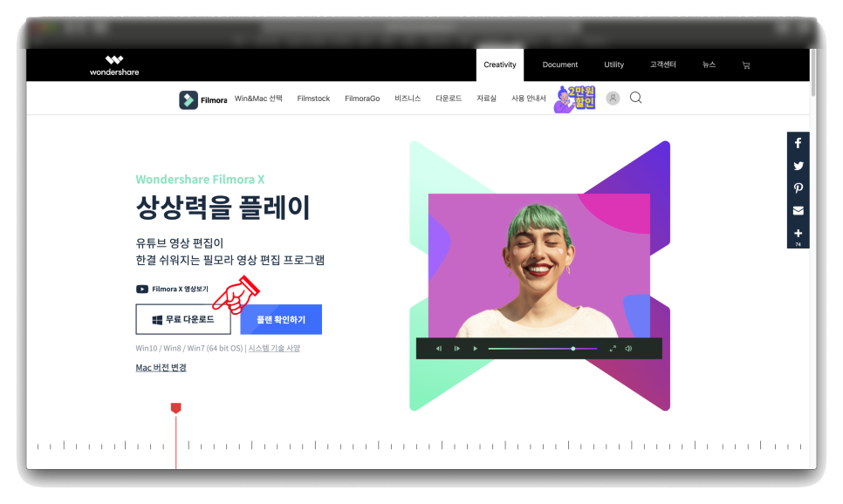Click the video player progress slider
Image resolution: width=843 pixels, height=504 pixels.
543,349
